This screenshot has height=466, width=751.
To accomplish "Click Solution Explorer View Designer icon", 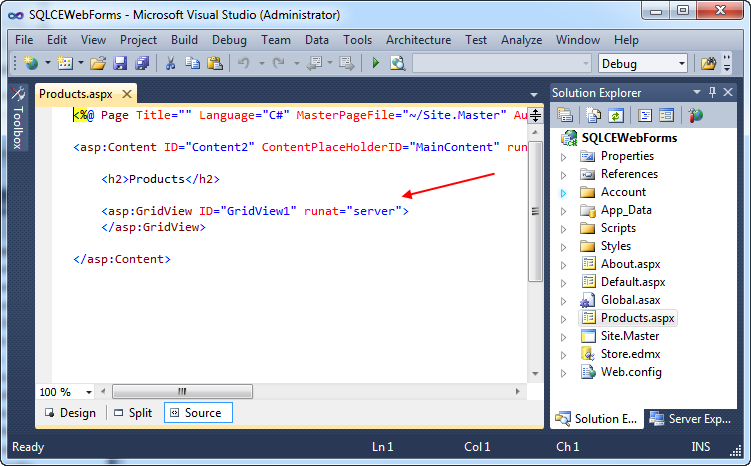I will click(x=666, y=115).
